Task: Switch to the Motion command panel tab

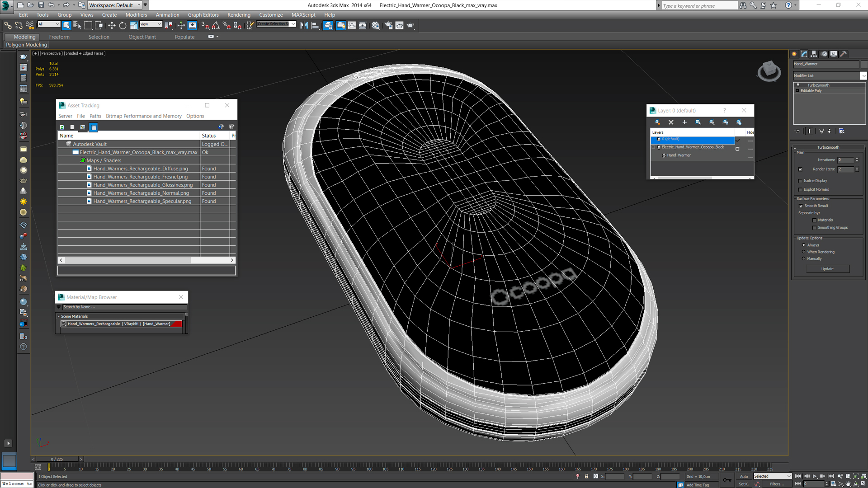Action: (824, 54)
